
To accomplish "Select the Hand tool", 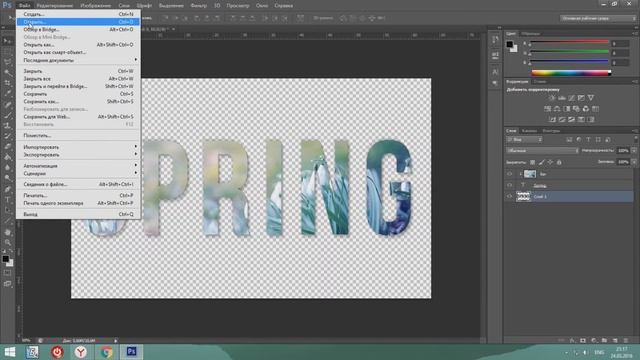I will (7, 232).
